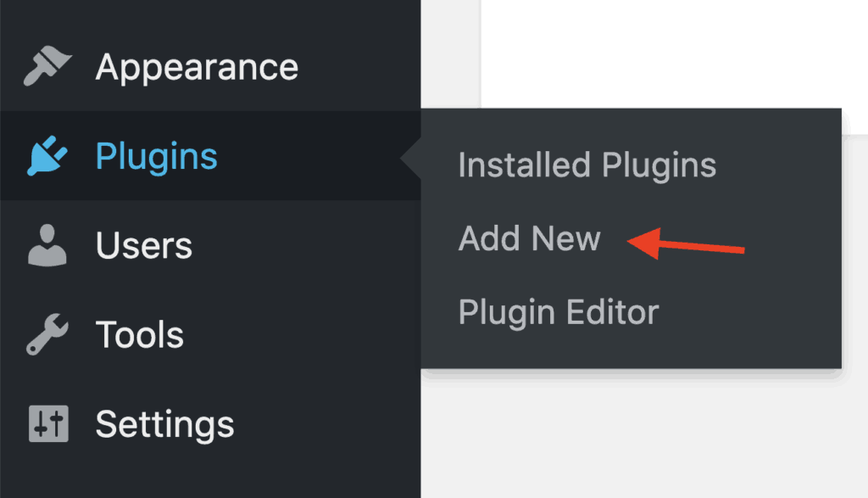The height and width of the screenshot is (498, 868).
Task: Click the Tools wrench icon
Action: coord(47,334)
